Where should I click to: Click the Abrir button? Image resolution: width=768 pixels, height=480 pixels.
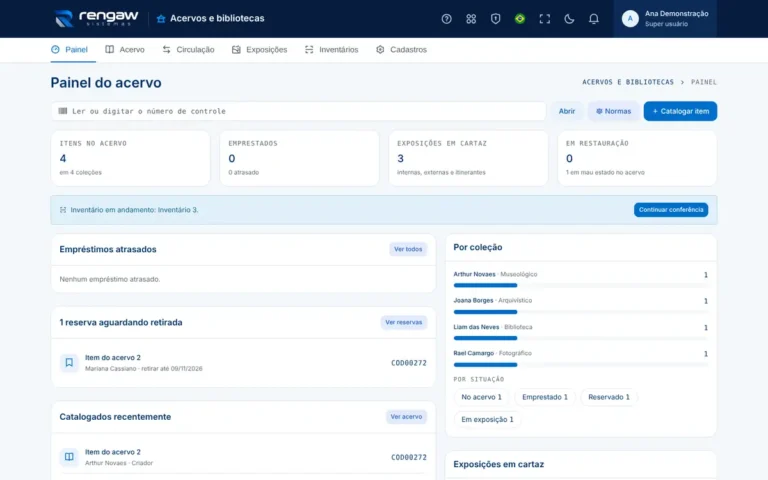coord(567,111)
